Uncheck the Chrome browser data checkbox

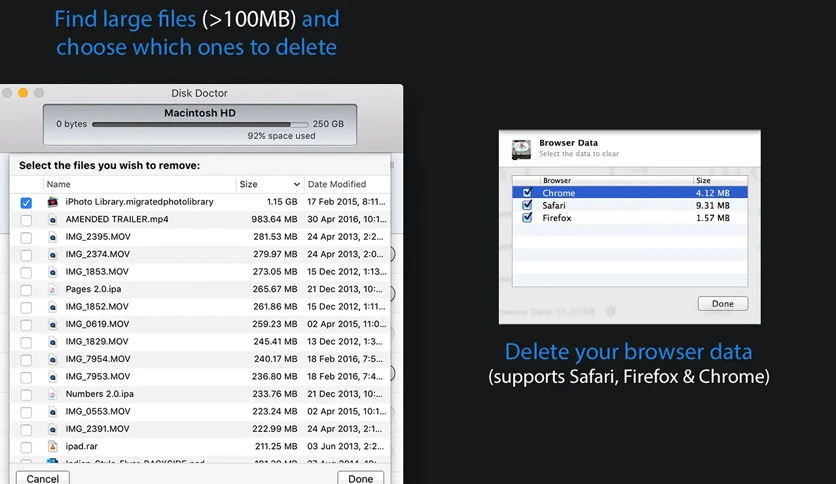527,192
